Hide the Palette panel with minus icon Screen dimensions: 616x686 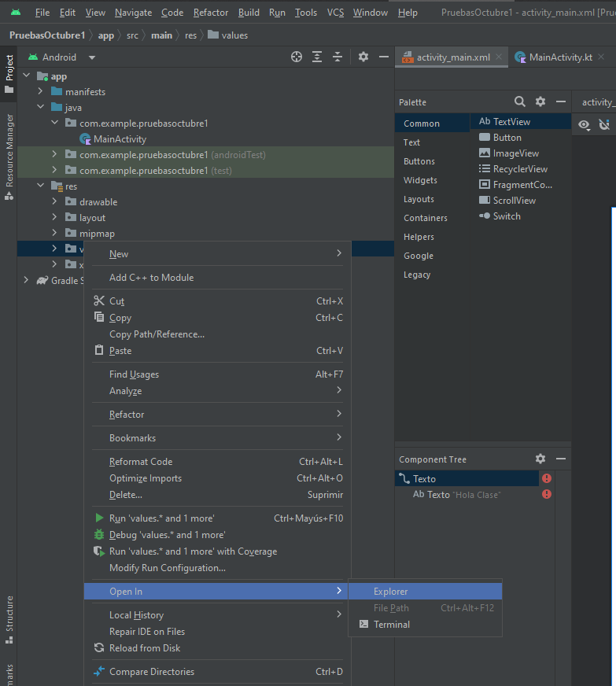(x=561, y=101)
